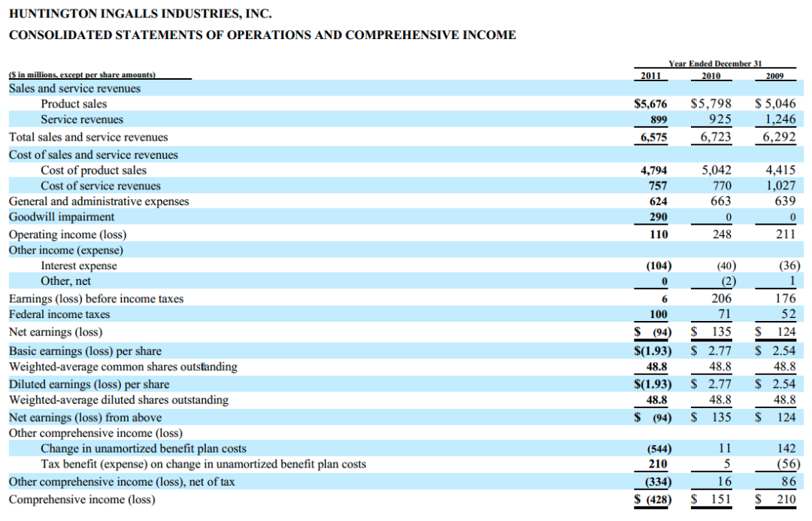Click the "2009" column header
This screenshot has width=812, height=521.
(774, 76)
